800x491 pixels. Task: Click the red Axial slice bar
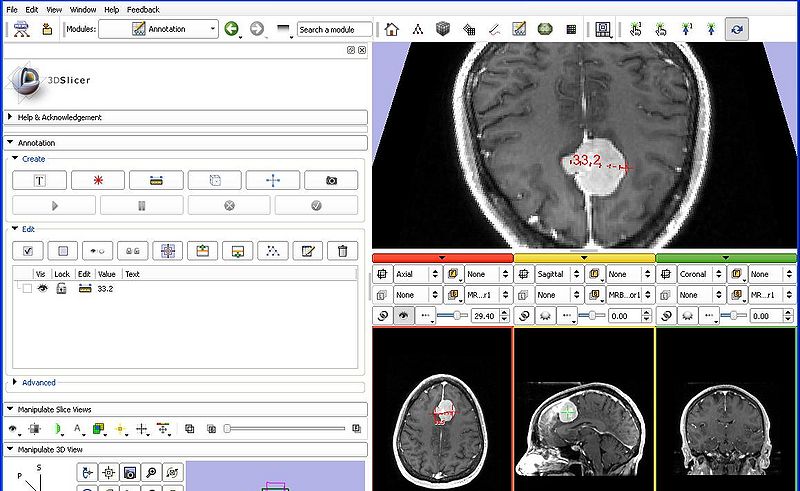pyautogui.click(x=443, y=258)
